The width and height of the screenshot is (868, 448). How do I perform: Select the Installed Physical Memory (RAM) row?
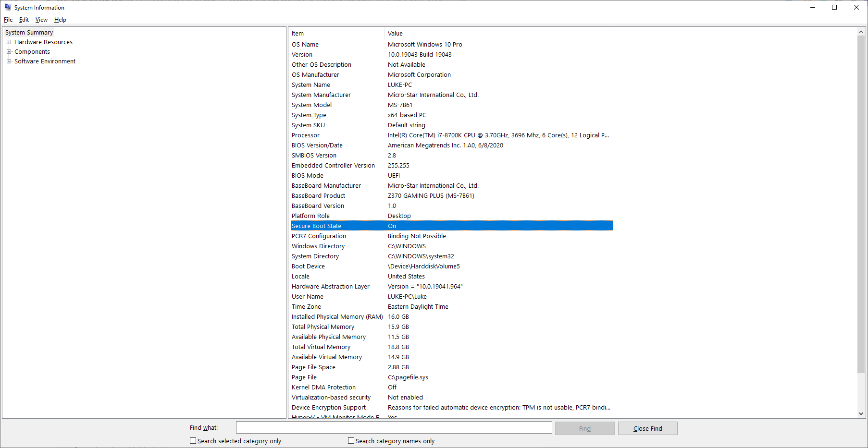[x=452, y=317]
